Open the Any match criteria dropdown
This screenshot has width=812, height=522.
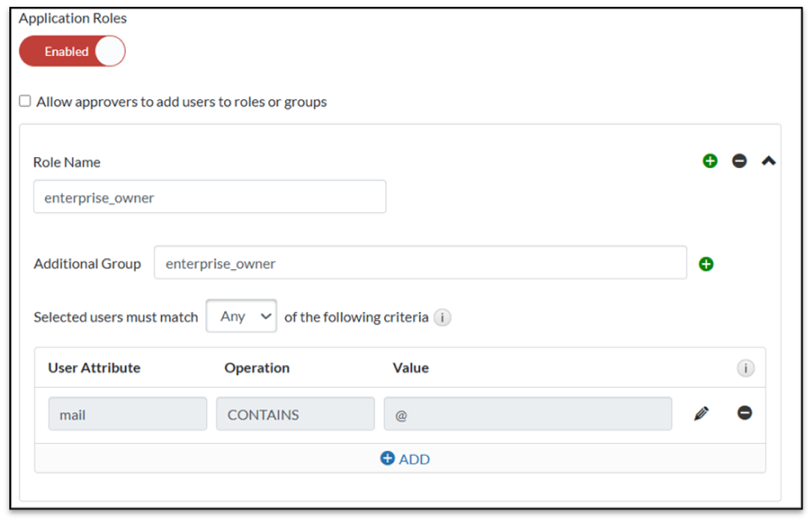click(x=241, y=317)
